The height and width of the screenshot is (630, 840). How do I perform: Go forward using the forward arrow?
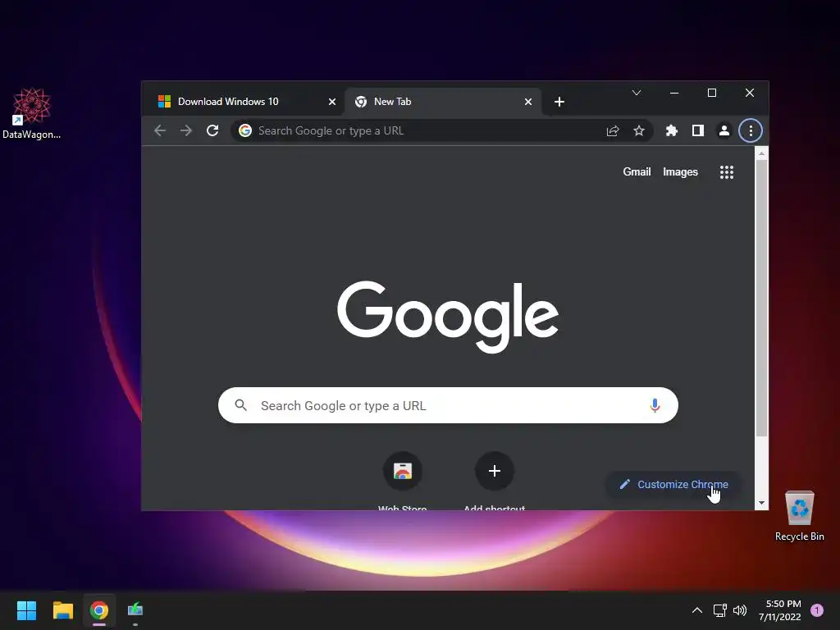(186, 130)
